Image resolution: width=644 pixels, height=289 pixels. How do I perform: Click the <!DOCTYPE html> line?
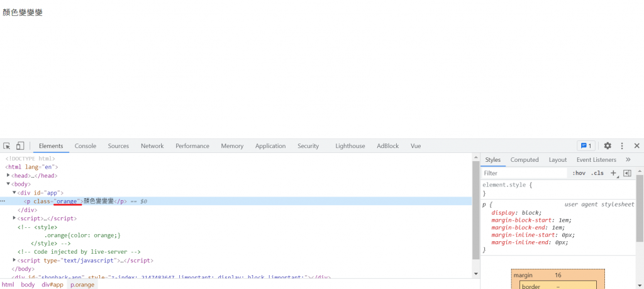(30, 158)
